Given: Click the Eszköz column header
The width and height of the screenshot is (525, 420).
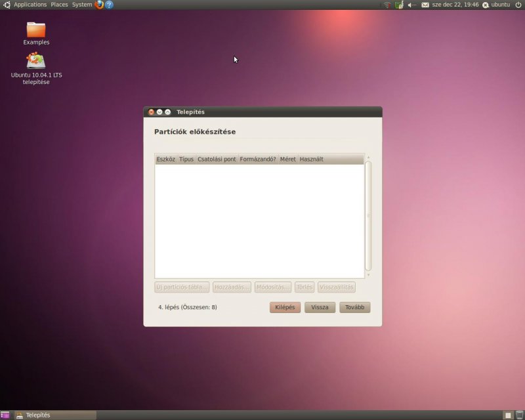Looking at the screenshot, I should [x=166, y=159].
